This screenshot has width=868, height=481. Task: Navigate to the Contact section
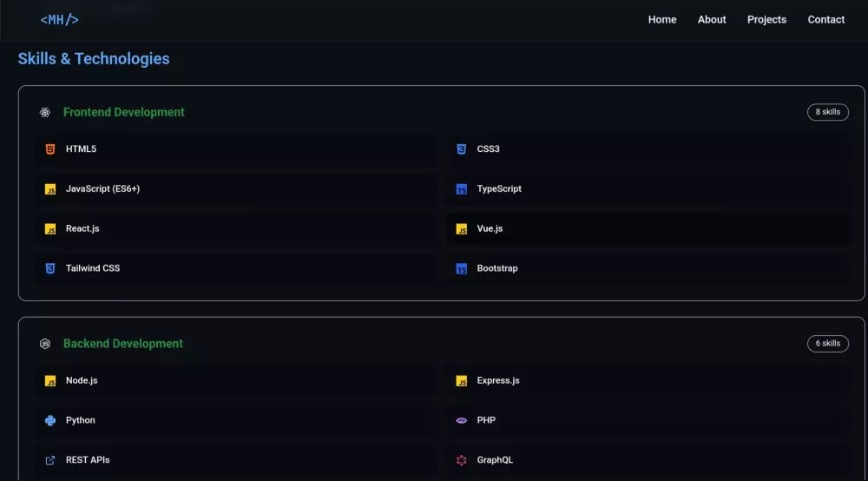pos(825,19)
